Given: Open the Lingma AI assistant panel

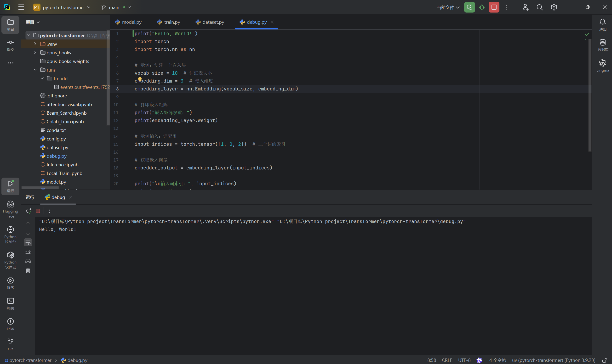Looking at the screenshot, I should pos(602,66).
